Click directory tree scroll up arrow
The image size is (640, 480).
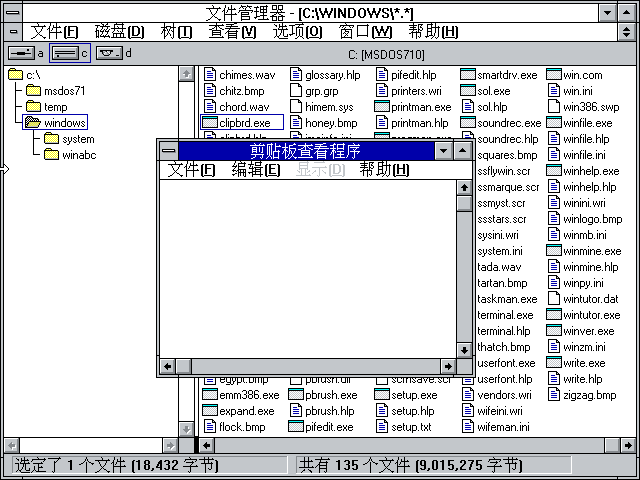coord(186,74)
